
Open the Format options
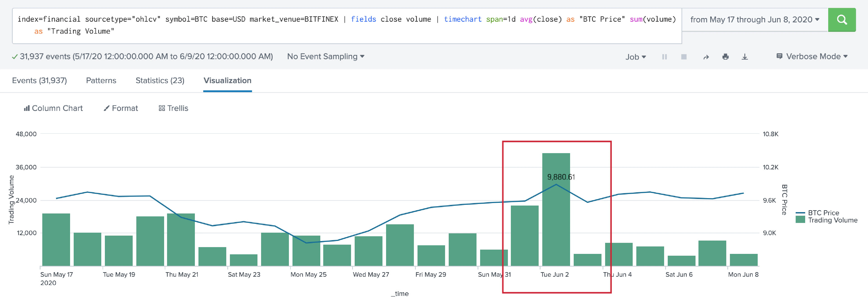point(121,108)
